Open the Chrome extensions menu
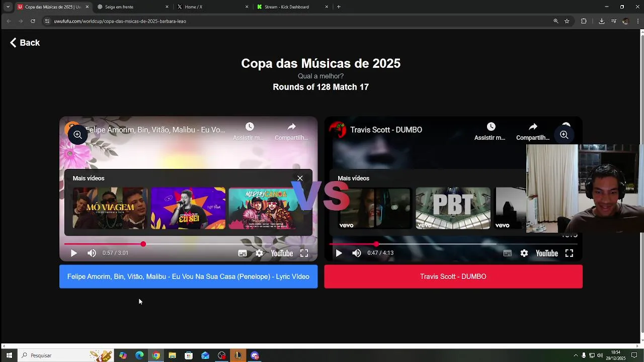 tap(584, 21)
